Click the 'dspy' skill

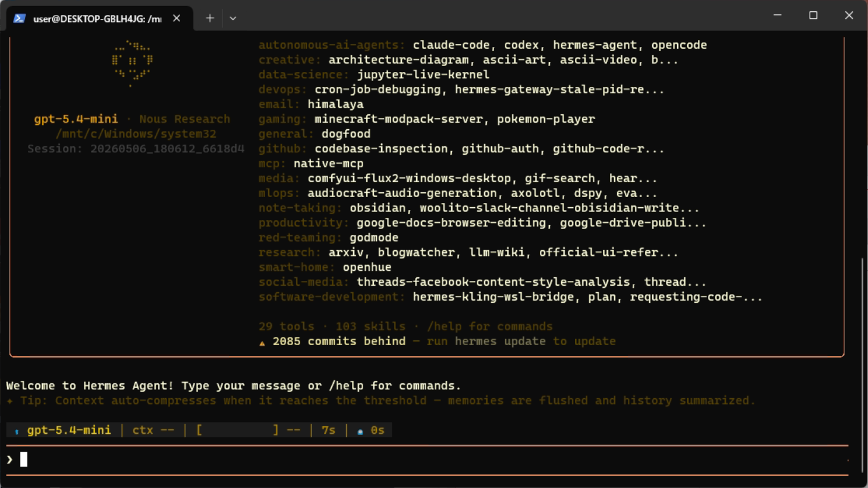[x=587, y=193]
